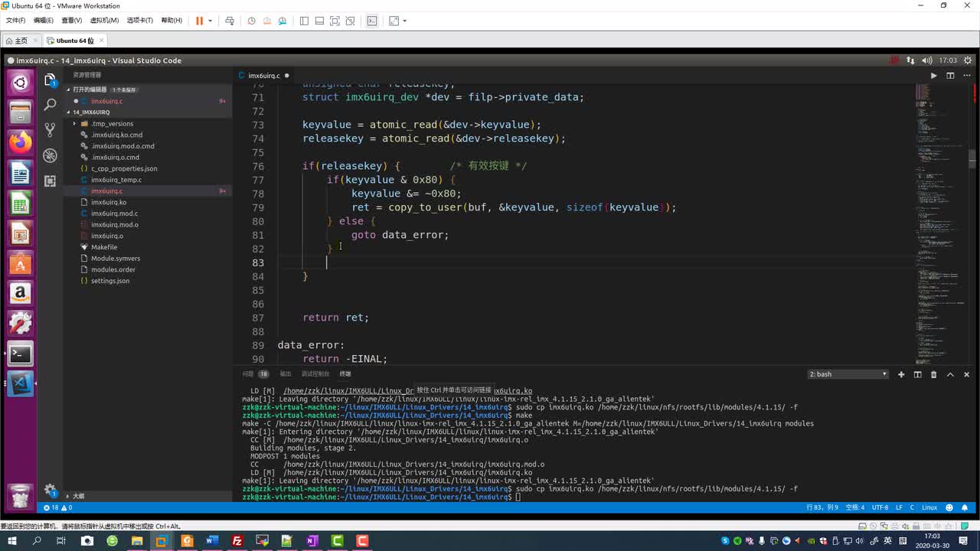Select the imx6uirq.c editor tab
980x551 pixels.
264,76
